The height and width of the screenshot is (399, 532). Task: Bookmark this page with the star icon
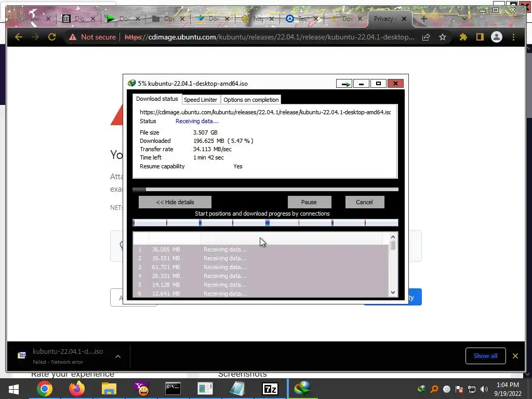[x=443, y=37]
